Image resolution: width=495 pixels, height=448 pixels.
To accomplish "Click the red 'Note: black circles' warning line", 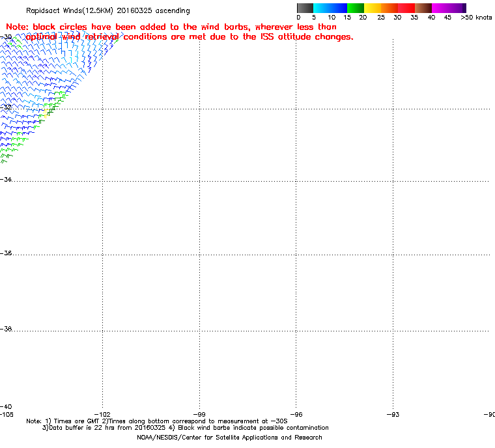I will click(171, 27).
